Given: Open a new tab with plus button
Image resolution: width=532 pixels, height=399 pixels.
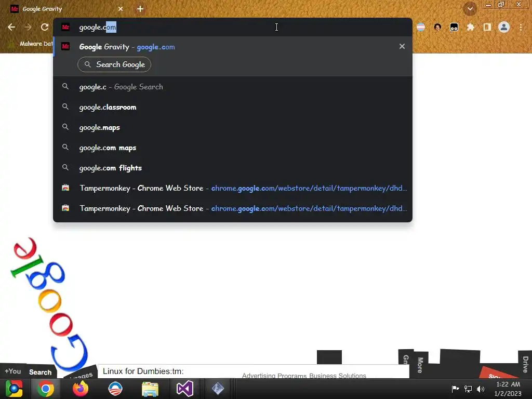Looking at the screenshot, I should click(x=140, y=9).
